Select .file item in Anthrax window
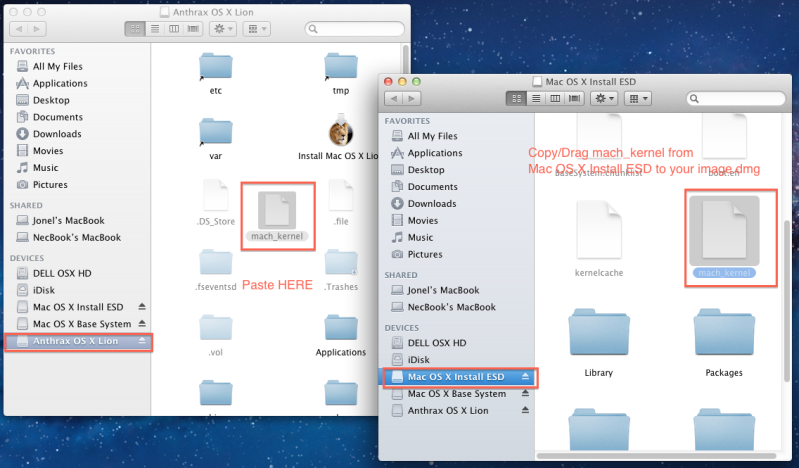This screenshot has height=468, width=799. tap(341, 202)
